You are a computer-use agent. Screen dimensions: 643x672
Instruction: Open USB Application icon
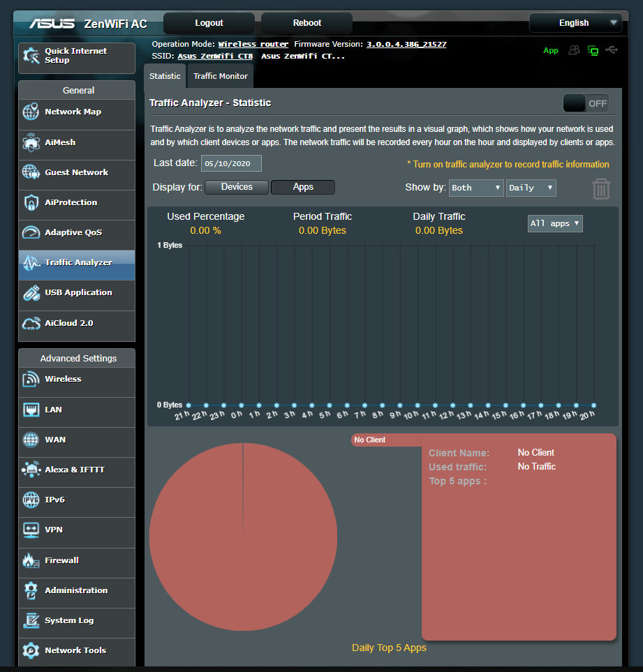tap(31, 292)
